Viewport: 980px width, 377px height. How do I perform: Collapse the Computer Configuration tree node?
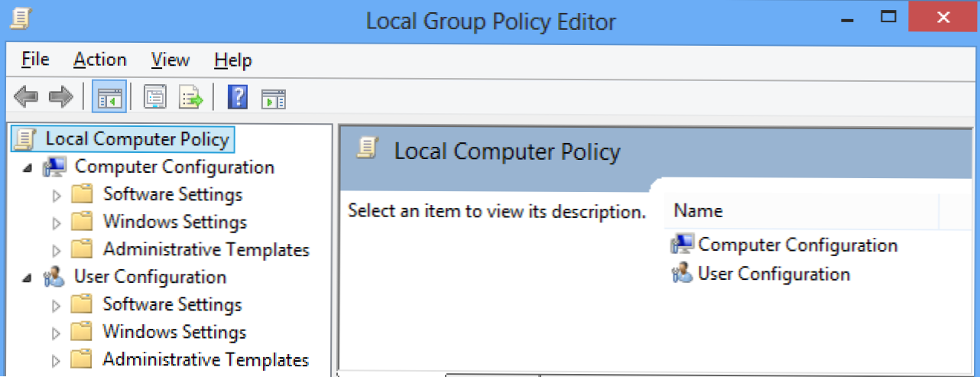pos(28,167)
